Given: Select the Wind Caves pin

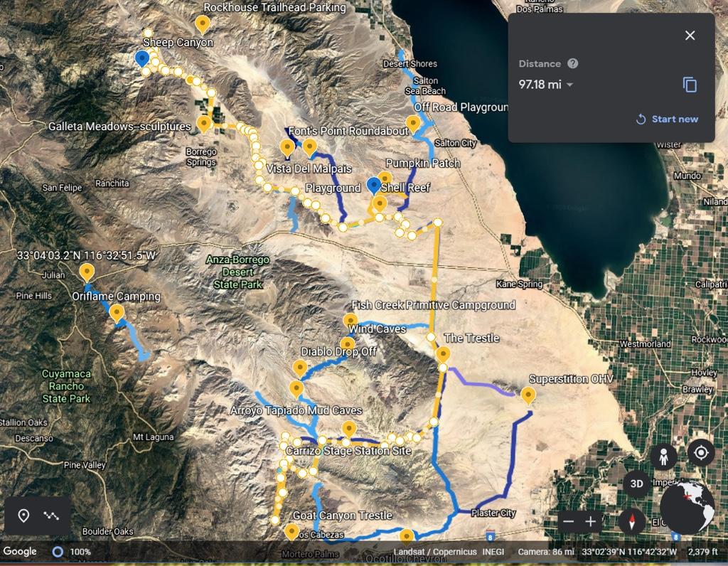Looking at the screenshot, I should [347, 345].
